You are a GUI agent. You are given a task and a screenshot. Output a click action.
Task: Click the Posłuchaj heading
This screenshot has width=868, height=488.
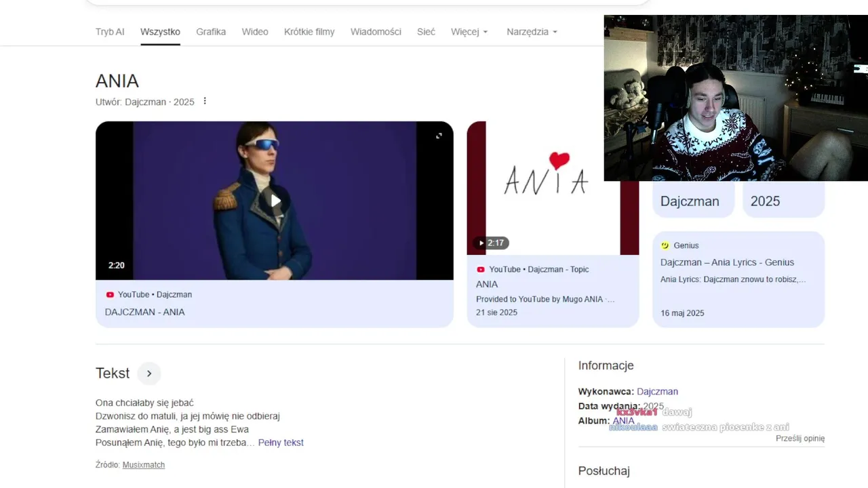coord(604,470)
